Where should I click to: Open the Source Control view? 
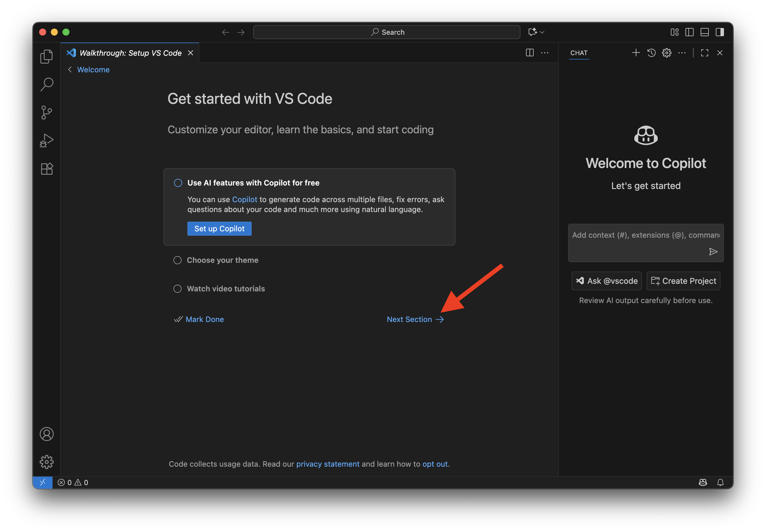[47, 112]
